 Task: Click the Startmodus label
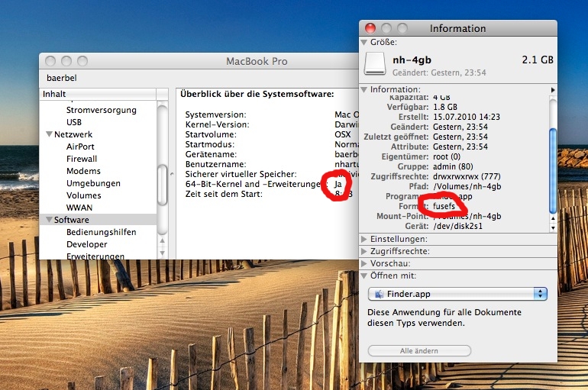coord(210,144)
